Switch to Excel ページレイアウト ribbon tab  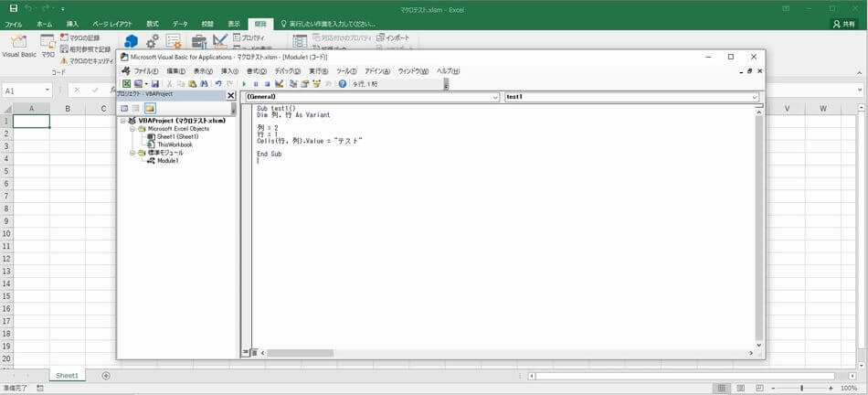pyautogui.click(x=111, y=25)
